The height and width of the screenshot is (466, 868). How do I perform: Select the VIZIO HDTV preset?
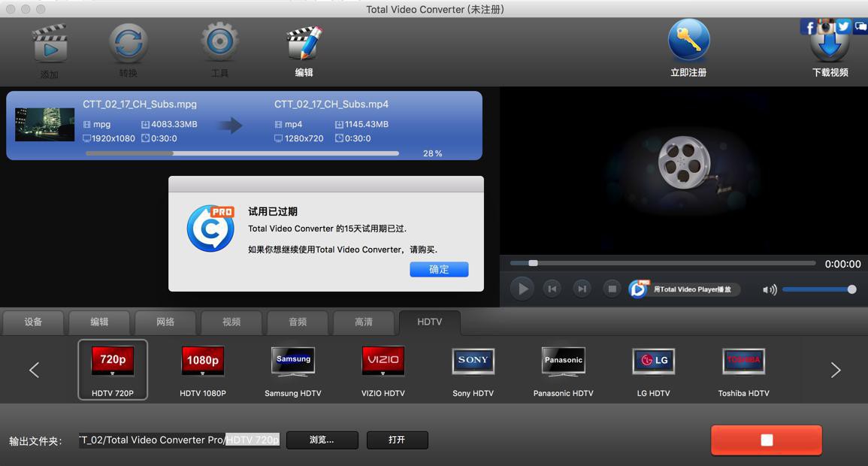coord(383,369)
